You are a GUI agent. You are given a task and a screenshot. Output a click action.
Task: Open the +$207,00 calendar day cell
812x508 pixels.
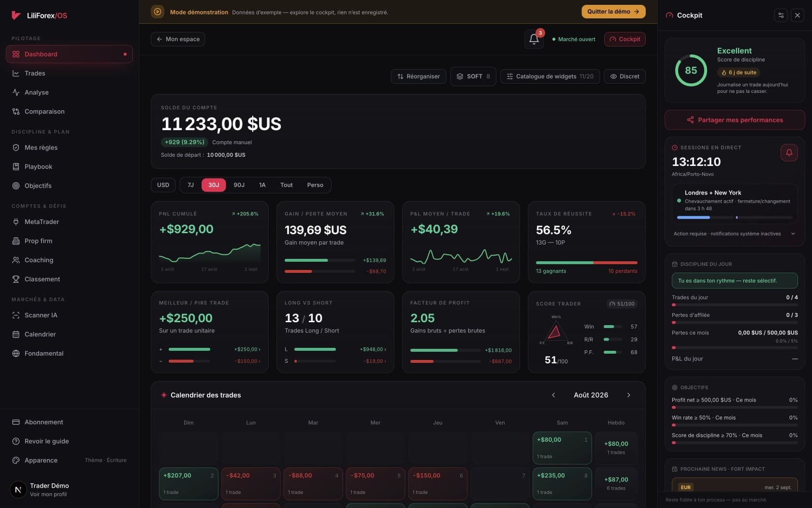(188, 484)
